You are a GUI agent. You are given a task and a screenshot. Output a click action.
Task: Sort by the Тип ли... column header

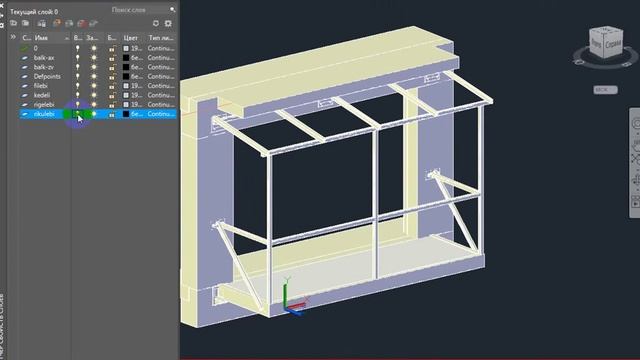pos(161,38)
